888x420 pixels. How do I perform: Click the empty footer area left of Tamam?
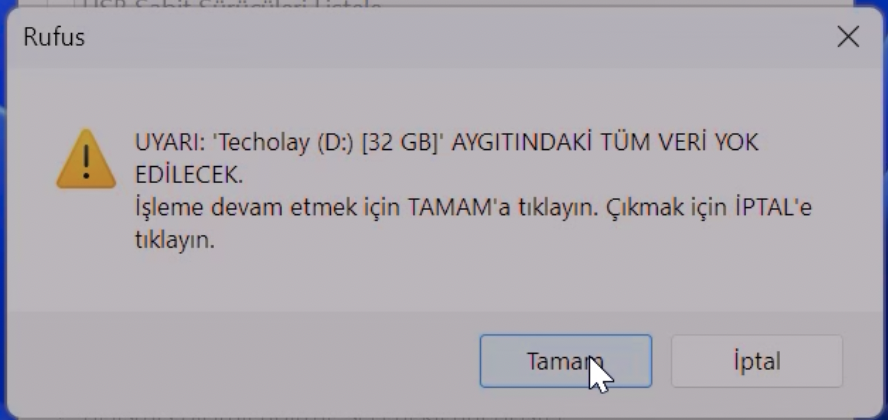click(244, 361)
